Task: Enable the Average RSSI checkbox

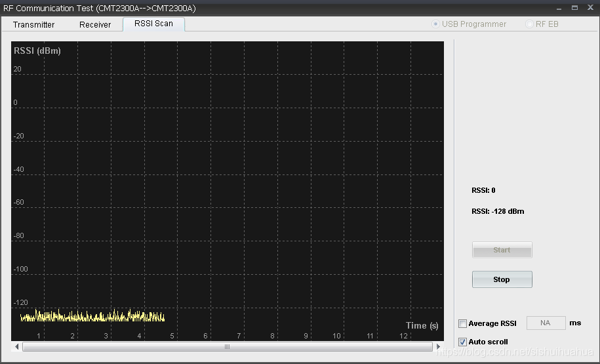Action: (463, 324)
